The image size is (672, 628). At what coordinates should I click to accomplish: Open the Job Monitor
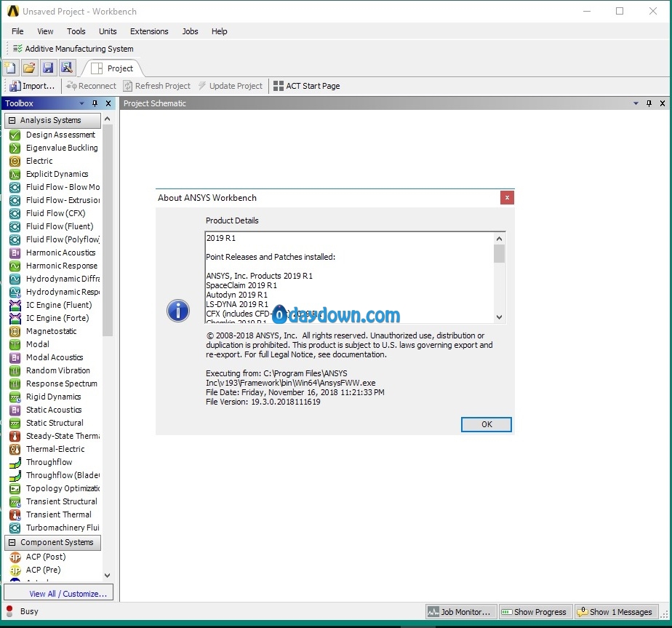(x=460, y=612)
